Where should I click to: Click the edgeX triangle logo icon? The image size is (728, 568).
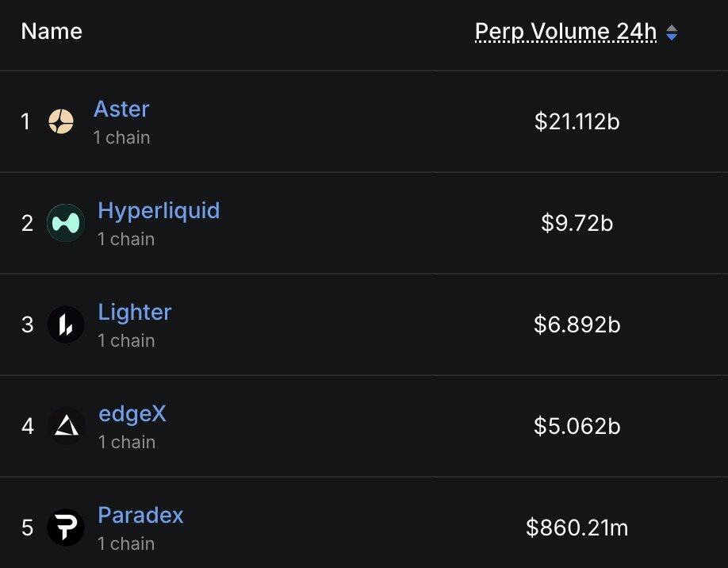click(x=66, y=426)
